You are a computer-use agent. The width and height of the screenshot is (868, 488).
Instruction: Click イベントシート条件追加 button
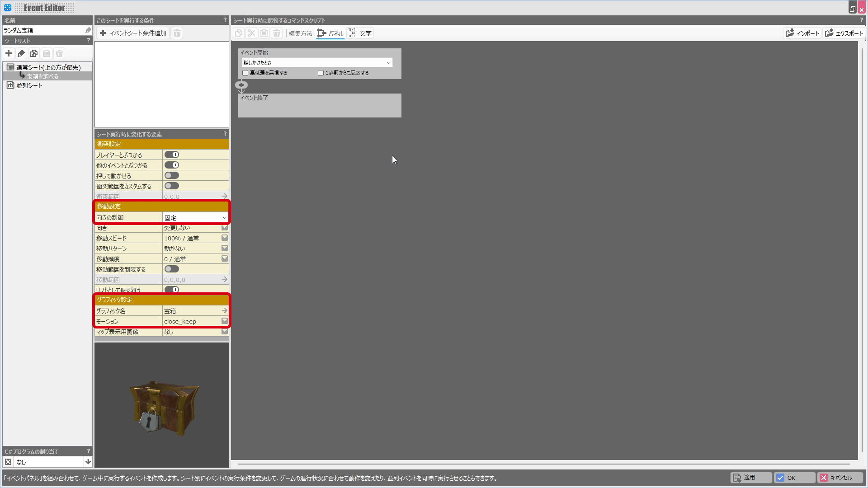(133, 33)
